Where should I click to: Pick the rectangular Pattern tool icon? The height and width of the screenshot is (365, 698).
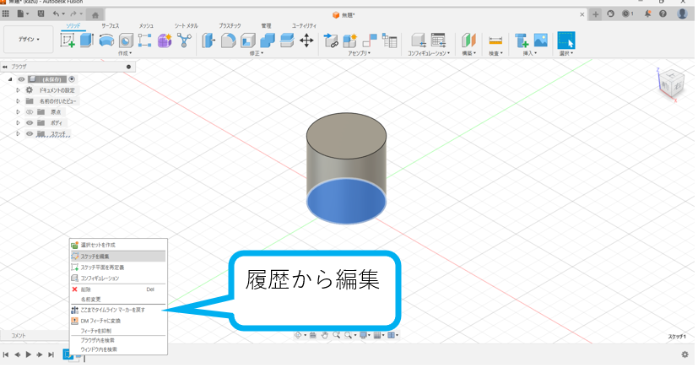coord(145,41)
